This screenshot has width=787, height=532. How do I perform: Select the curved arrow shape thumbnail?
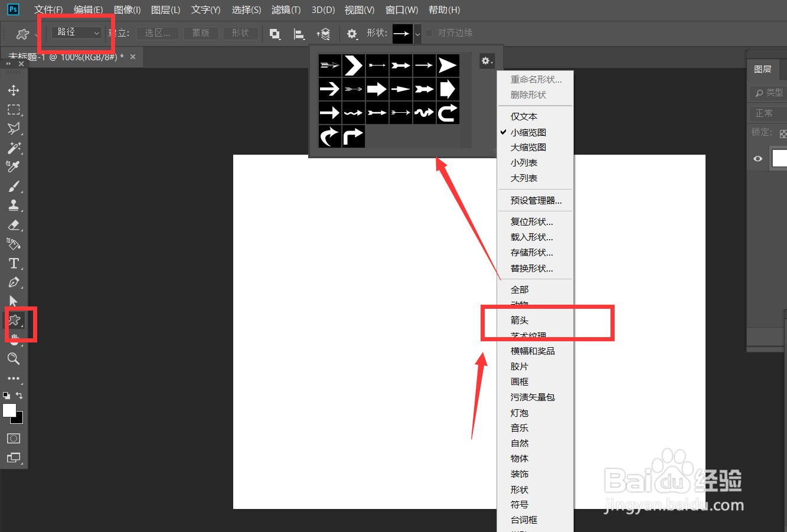click(x=330, y=136)
